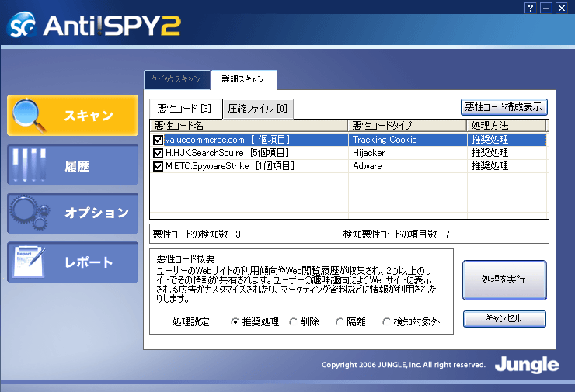Image resolution: width=575 pixels, height=392 pixels.
Task: Click the 悪性コード構成表示 button
Action: click(504, 107)
